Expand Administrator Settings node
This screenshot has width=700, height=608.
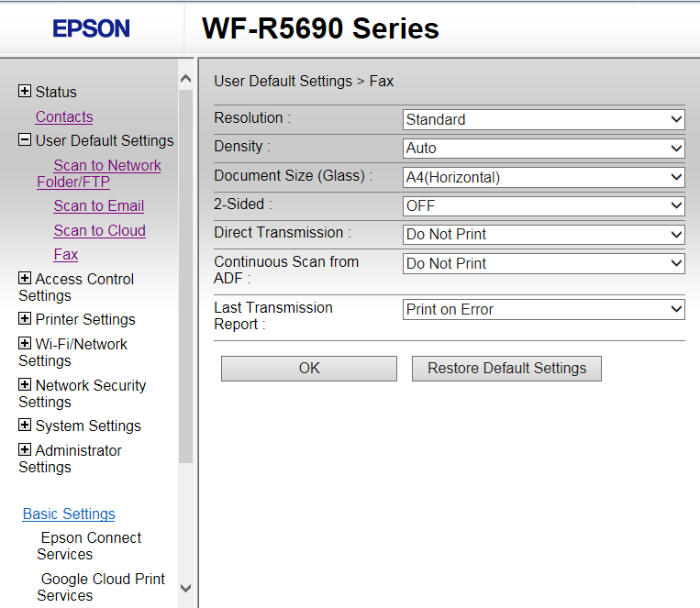coord(25,449)
